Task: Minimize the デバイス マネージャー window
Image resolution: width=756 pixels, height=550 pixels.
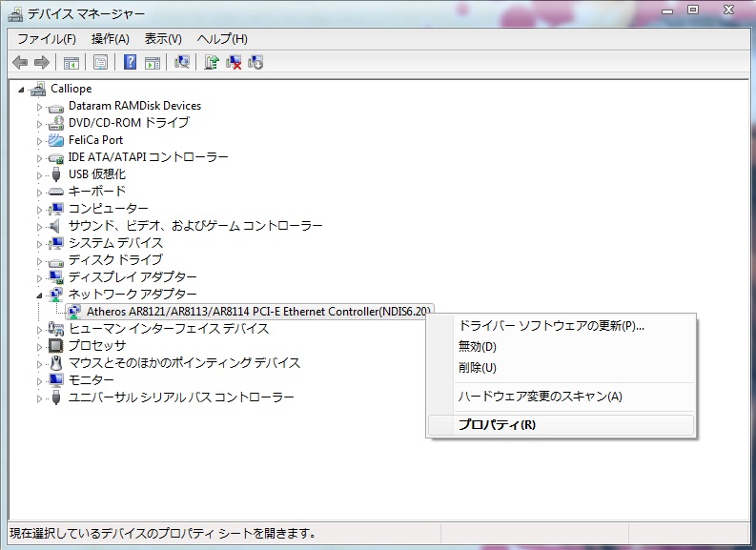Action: click(x=667, y=10)
